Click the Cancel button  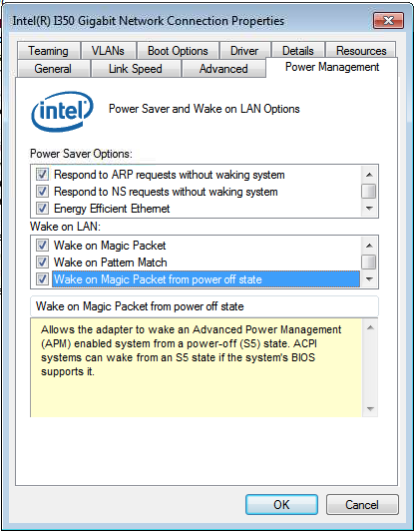coord(362,505)
